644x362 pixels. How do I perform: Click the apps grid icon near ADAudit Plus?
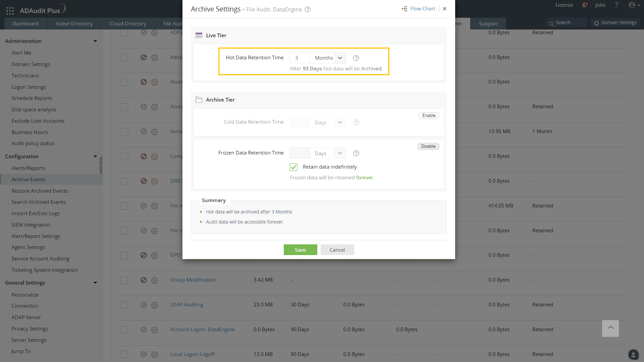[10, 11]
